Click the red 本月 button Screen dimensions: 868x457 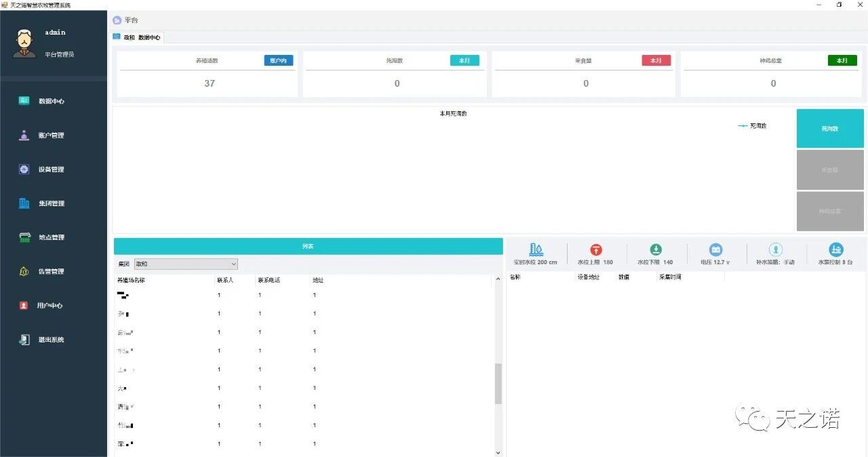pyautogui.click(x=656, y=60)
